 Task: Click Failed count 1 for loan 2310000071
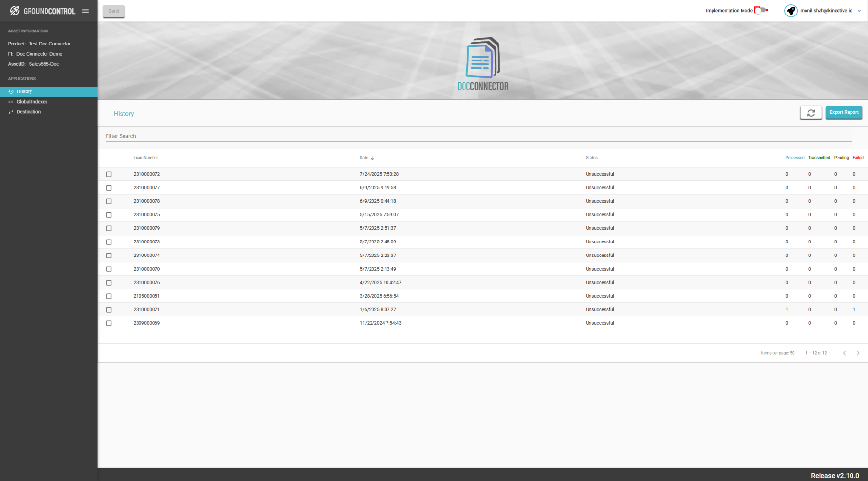854,310
